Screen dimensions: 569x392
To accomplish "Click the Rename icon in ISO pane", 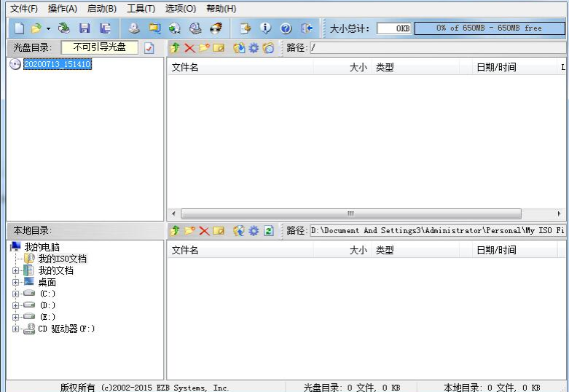I will point(219,48).
